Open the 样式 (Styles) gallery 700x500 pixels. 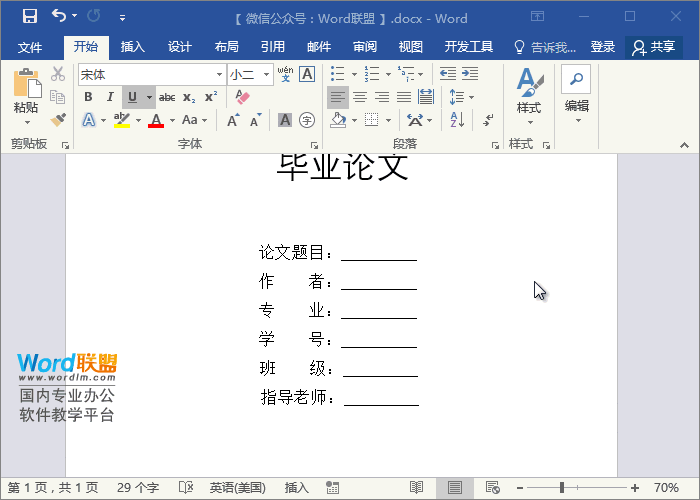pyautogui.click(x=529, y=96)
